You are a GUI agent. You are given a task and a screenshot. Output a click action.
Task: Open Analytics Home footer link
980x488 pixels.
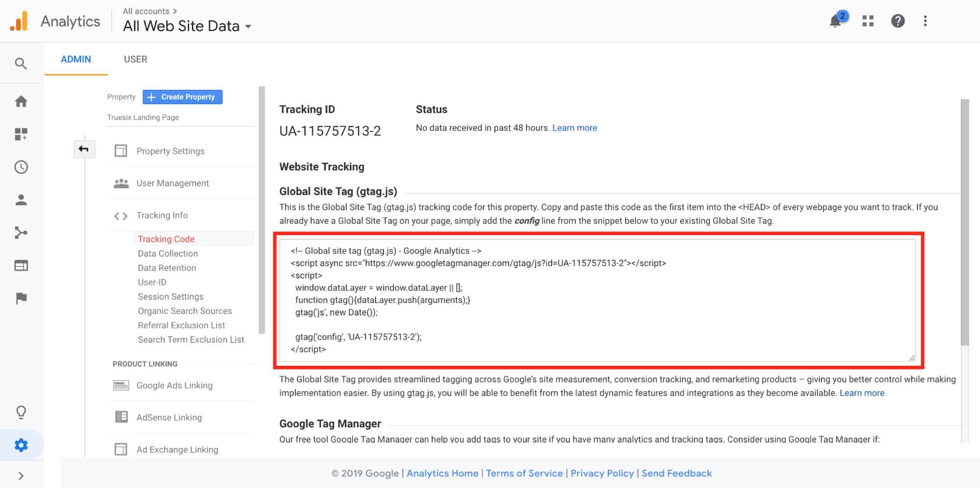(442, 473)
